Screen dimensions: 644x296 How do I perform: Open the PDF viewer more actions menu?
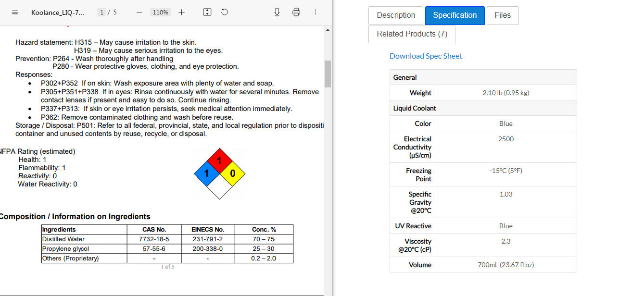coord(316,12)
